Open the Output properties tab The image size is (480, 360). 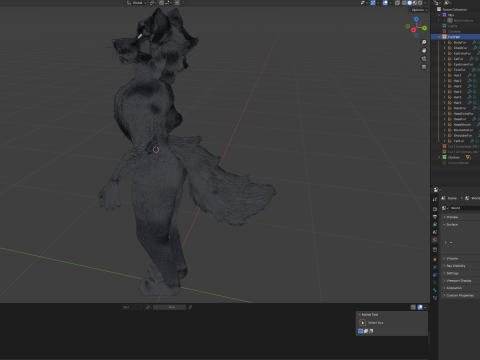pyautogui.click(x=435, y=217)
